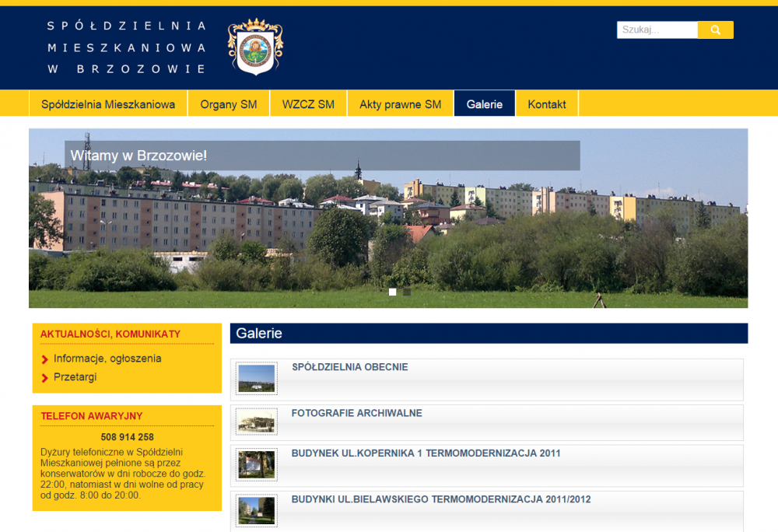778x532 pixels.
Task: Select the Galerie menu tab
Action: tap(484, 104)
